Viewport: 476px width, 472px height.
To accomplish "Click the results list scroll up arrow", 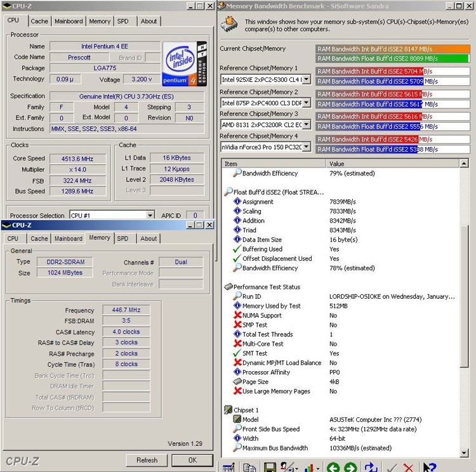I will 464,164.
